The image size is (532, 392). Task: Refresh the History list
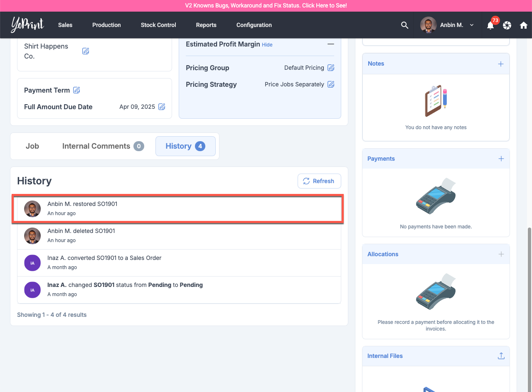click(x=319, y=181)
